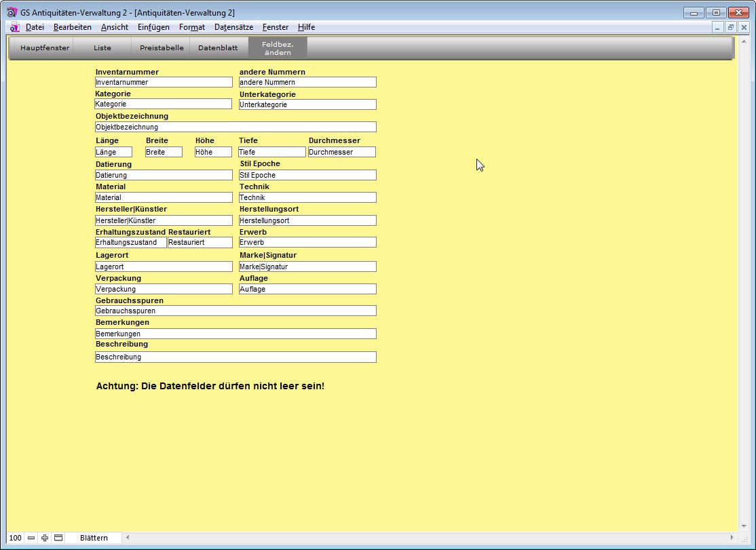The height and width of the screenshot is (550, 756).
Task: Click the zoom level 100 box
Action: click(x=16, y=538)
